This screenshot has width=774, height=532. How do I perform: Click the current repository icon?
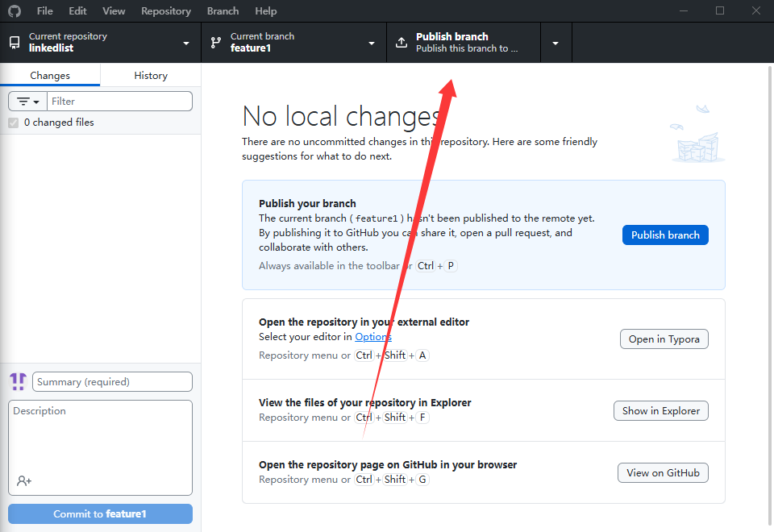click(x=15, y=43)
